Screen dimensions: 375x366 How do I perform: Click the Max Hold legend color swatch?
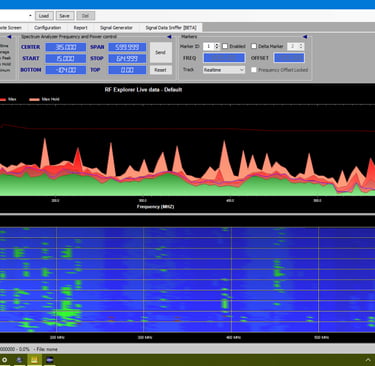pos(34,99)
